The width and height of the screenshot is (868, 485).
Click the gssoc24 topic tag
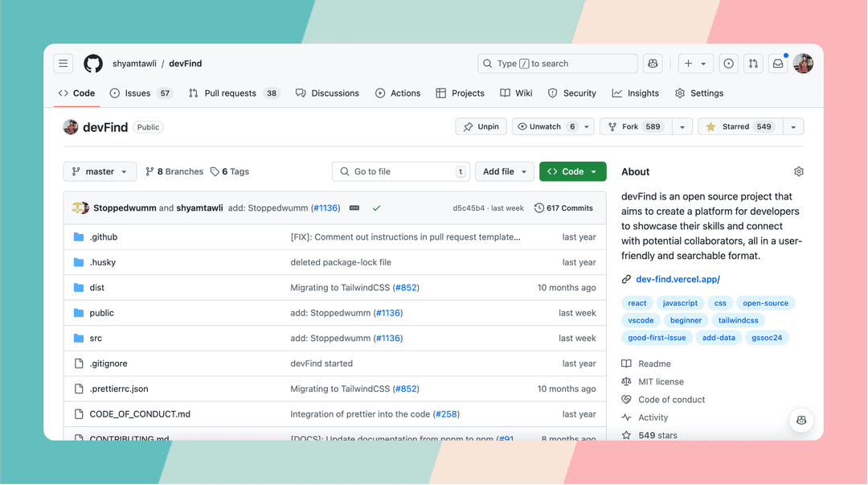[x=767, y=338]
